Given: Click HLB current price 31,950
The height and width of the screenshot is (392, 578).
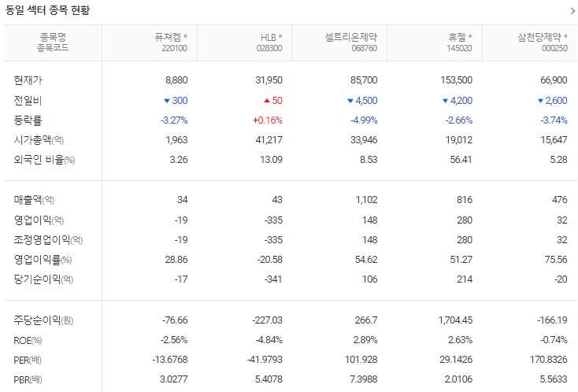Looking at the screenshot, I should 269,80.
